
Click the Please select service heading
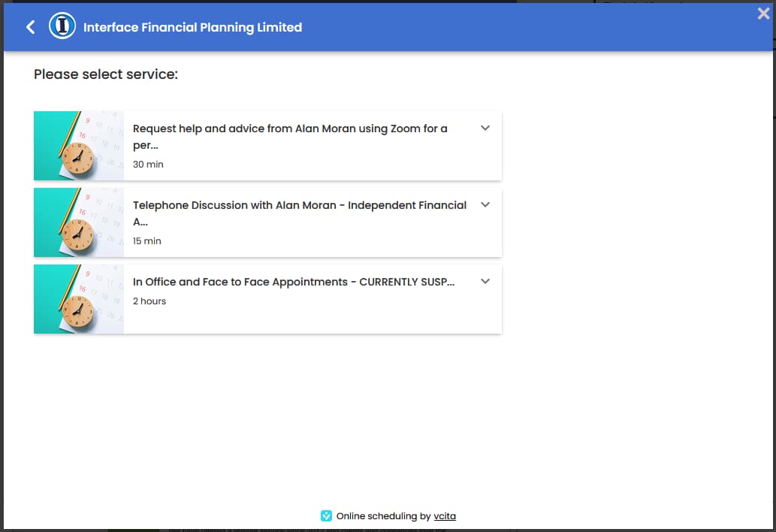(106, 74)
